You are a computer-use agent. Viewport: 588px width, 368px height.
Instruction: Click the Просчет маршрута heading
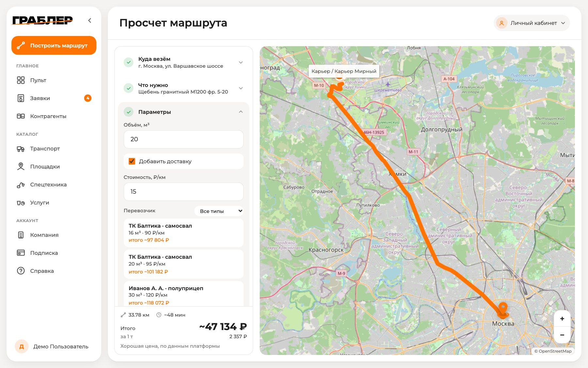[173, 23]
